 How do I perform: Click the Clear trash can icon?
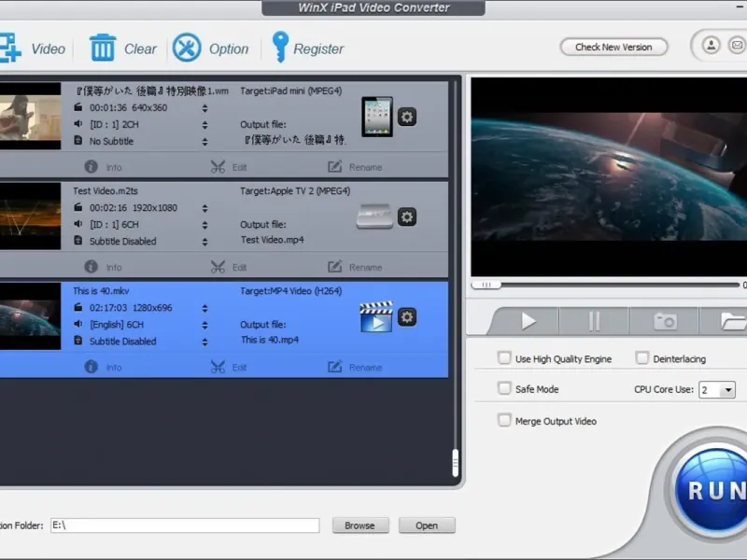(103, 48)
